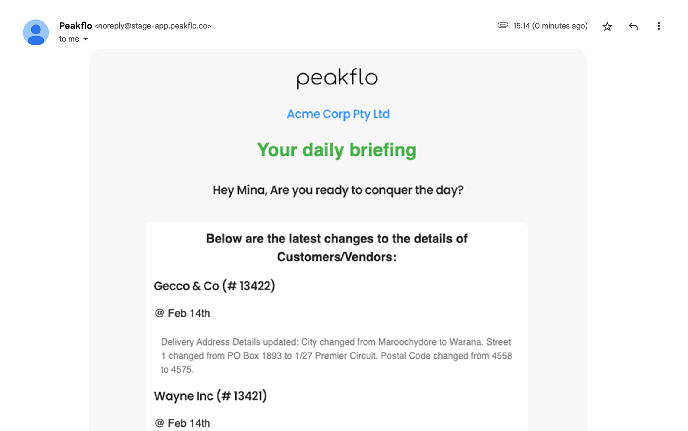The image size is (688, 431).
Task: Click the 'Below are the latest changes' heading
Action: 337,248
